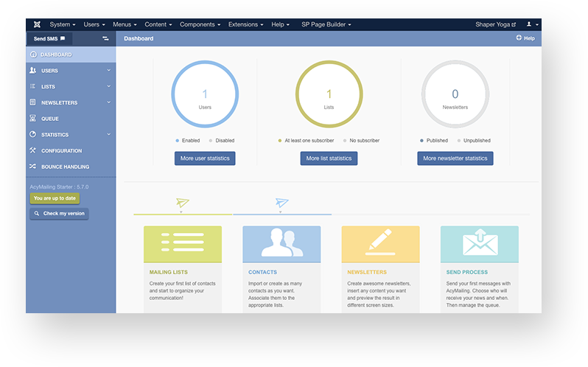Click the Users people icon in sidebar

pyautogui.click(x=33, y=71)
